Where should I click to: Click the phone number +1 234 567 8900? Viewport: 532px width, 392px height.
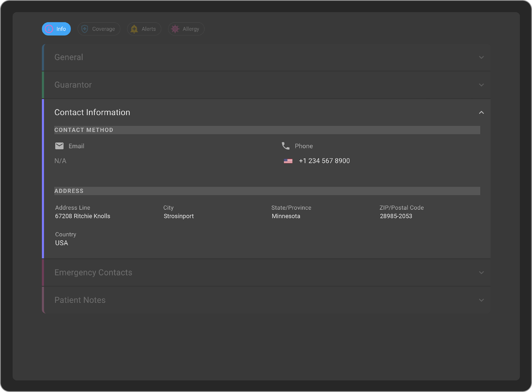[x=324, y=161]
